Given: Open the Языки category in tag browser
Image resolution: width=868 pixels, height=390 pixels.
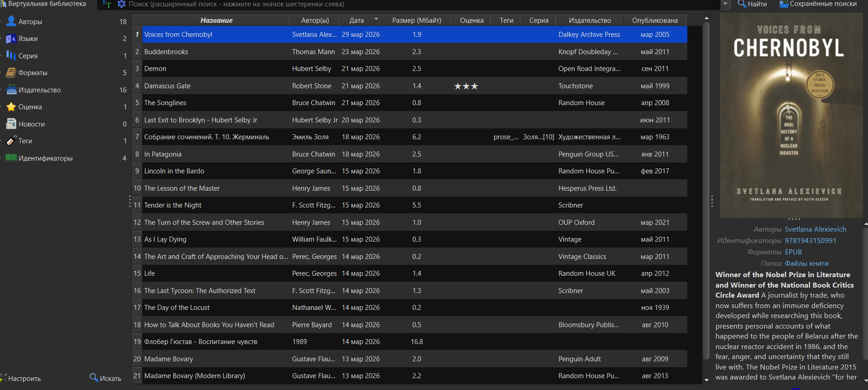Looking at the screenshot, I should (x=28, y=39).
